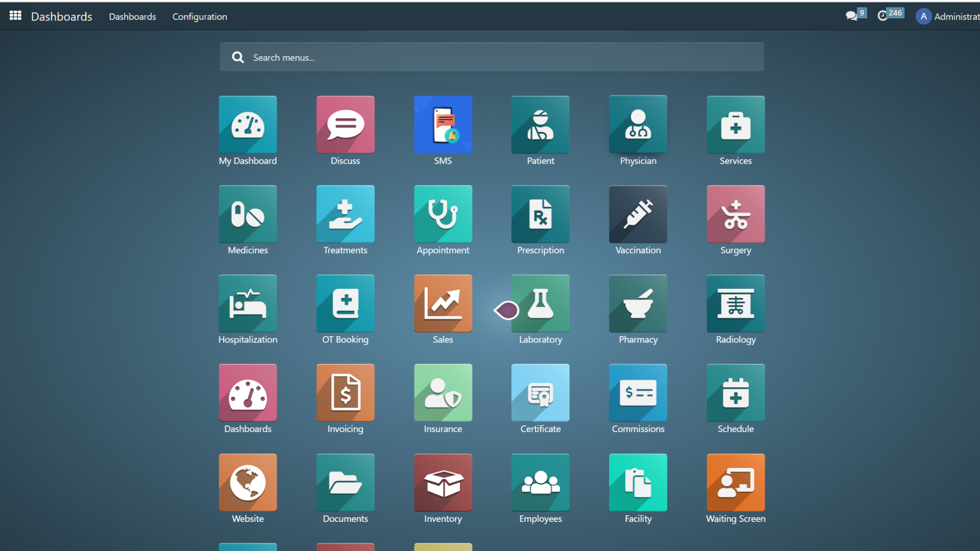Open the Laboratory flask app
Screen dimensions: 980x551
(x=540, y=304)
